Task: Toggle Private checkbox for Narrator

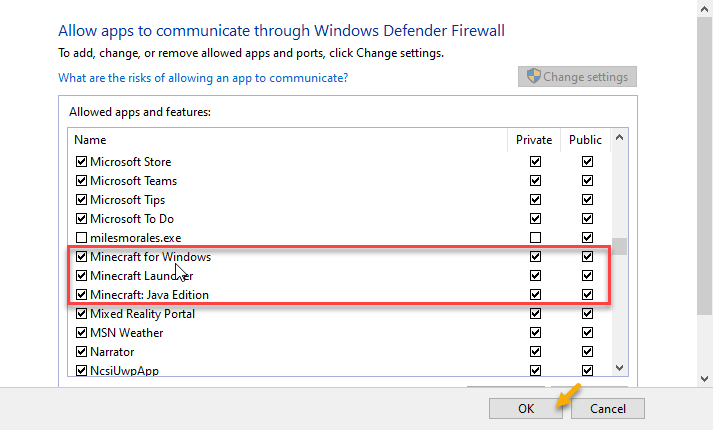Action: click(x=535, y=352)
